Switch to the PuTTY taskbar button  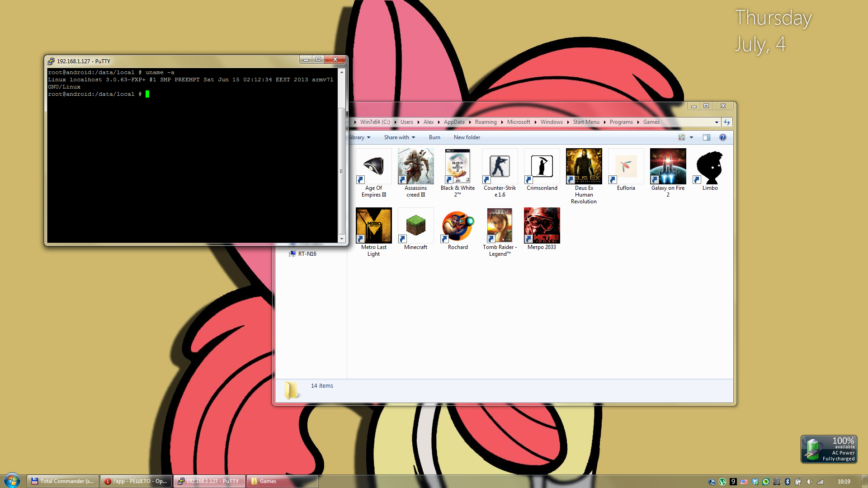click(x=209, y=481)
